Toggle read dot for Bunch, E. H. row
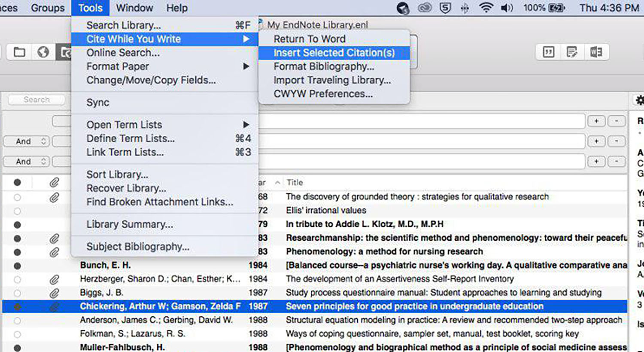The image size is (644, 352). pyautogui.click(x=17, y=266)
